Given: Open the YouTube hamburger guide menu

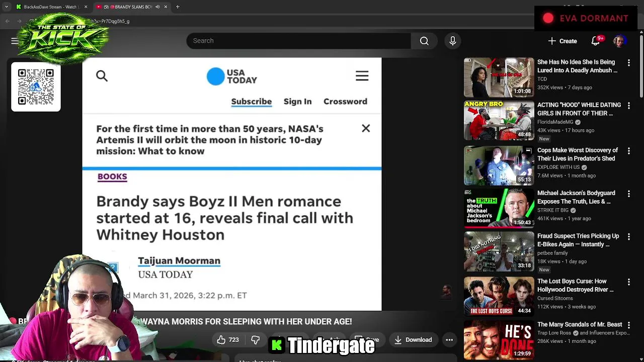Looking at the screenshot, I should (15, 41).
